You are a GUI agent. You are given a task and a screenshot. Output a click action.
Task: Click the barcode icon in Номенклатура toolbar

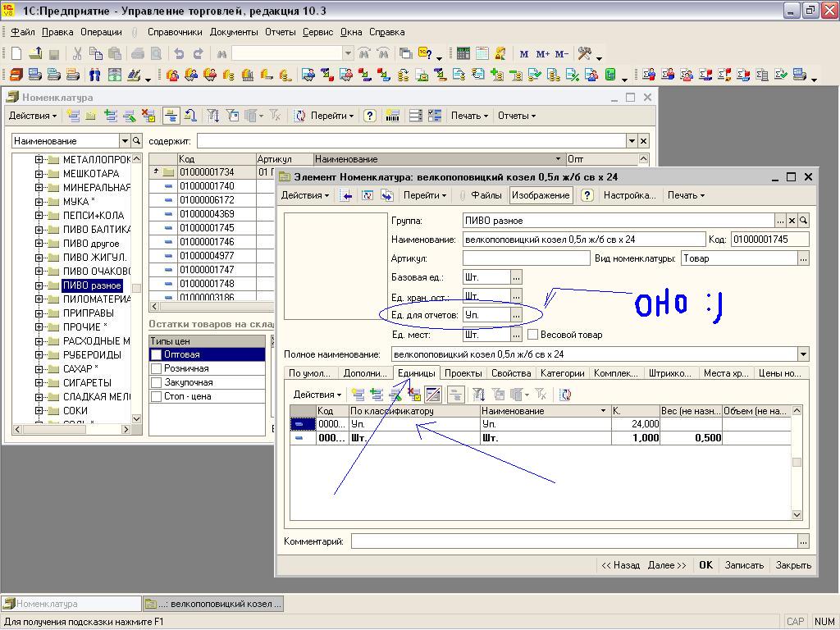pyautogui.click(x=393, y=115)
